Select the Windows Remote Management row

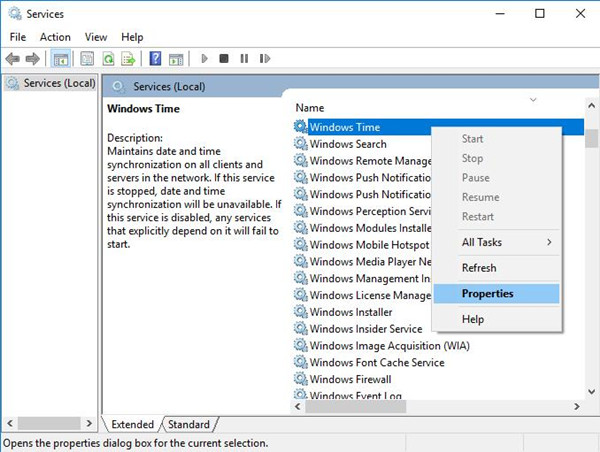(x=362, y=161)
